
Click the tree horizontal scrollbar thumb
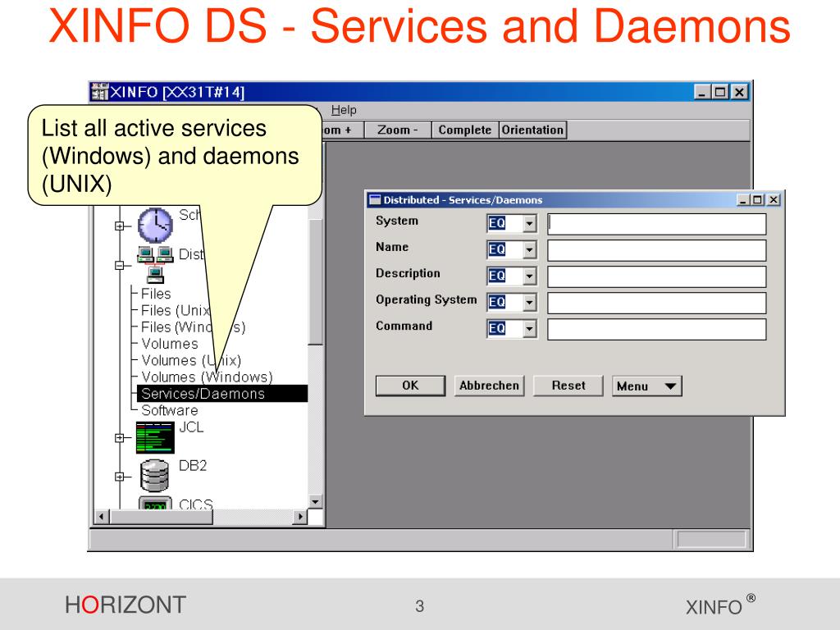coord(161,517)
